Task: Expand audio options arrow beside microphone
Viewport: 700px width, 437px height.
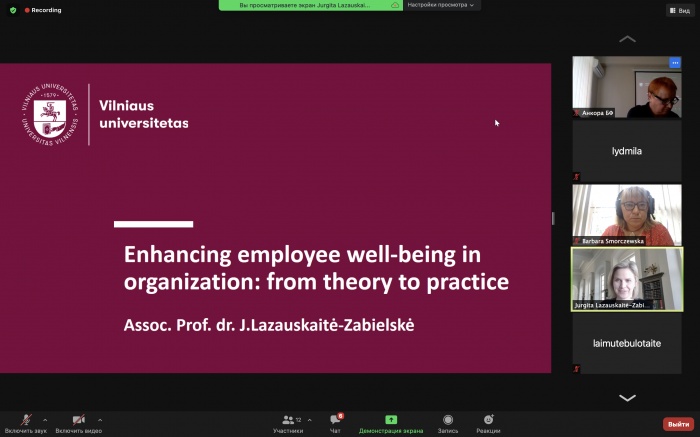Action: point(45,419)
